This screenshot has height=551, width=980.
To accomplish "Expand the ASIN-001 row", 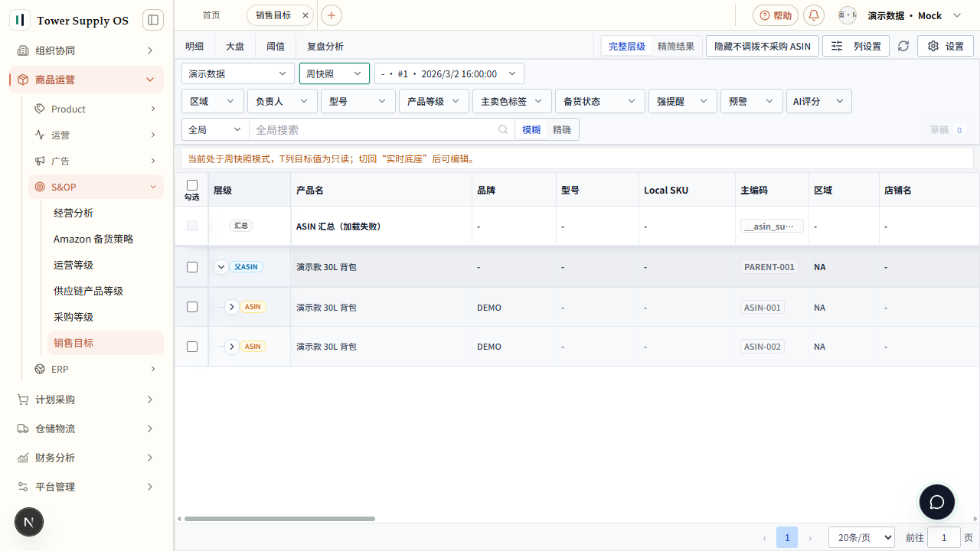I will click(232, 307).
